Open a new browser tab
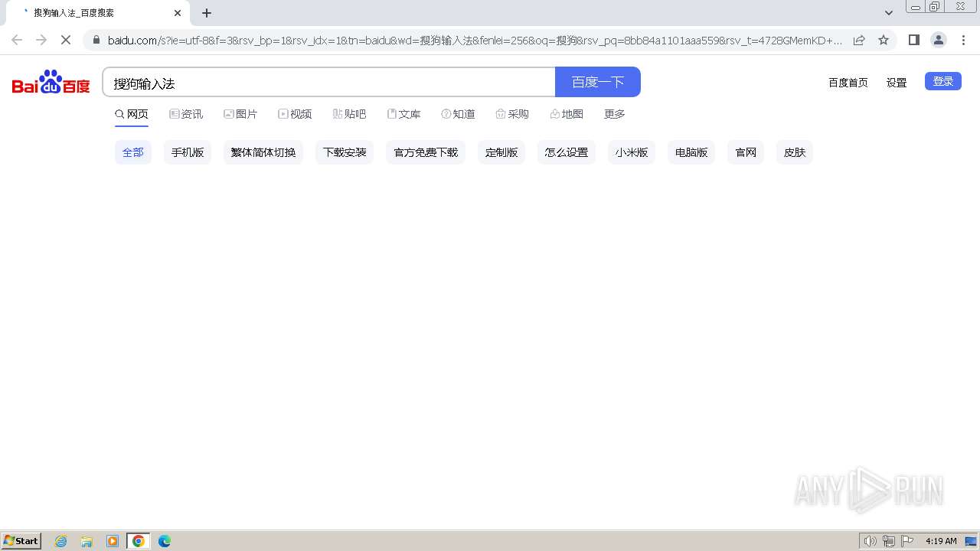 (x=207, y=13)
